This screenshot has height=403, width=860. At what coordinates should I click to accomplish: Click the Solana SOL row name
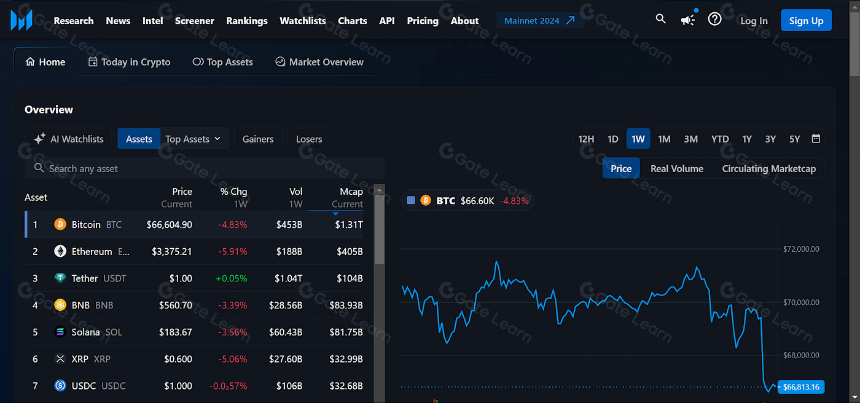[97, 332]
